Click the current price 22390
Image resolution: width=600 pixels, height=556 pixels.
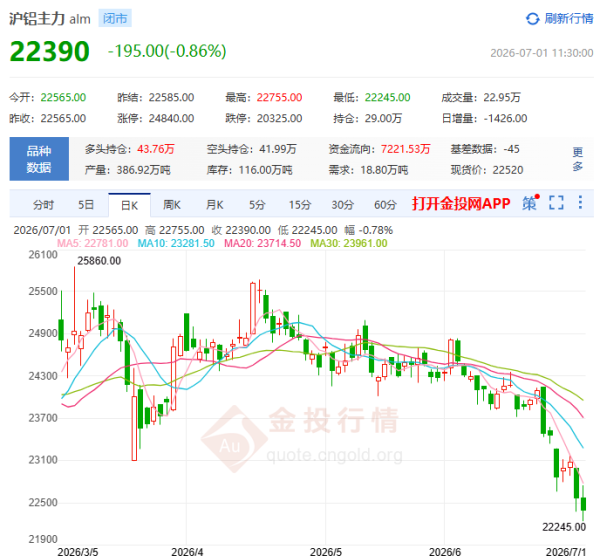point(49,51)
